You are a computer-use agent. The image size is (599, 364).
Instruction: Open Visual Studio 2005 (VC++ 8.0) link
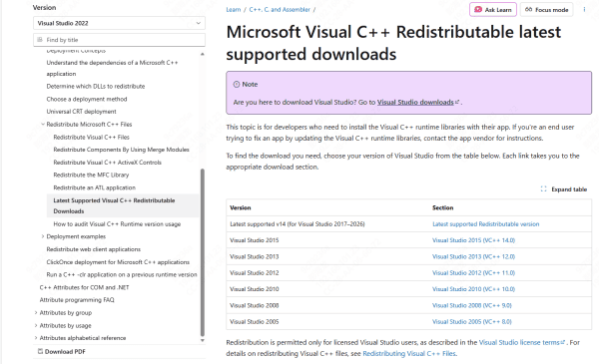pyautogui.click(x=472, y=322)
